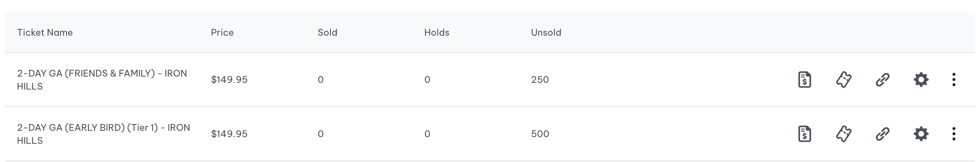The height and width of the screenshot is (162, 980).
Task: Click ticket stub icon in Early Bird row
Action: coord(843,134)
